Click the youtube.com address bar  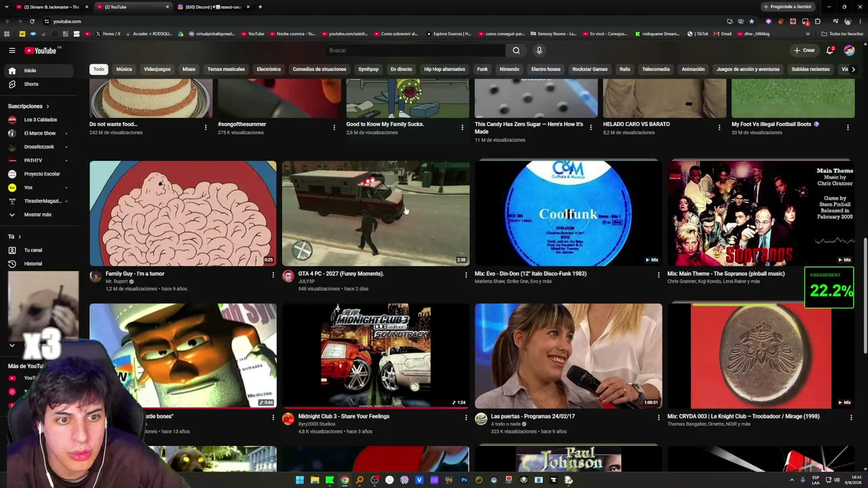pos(380,21)
